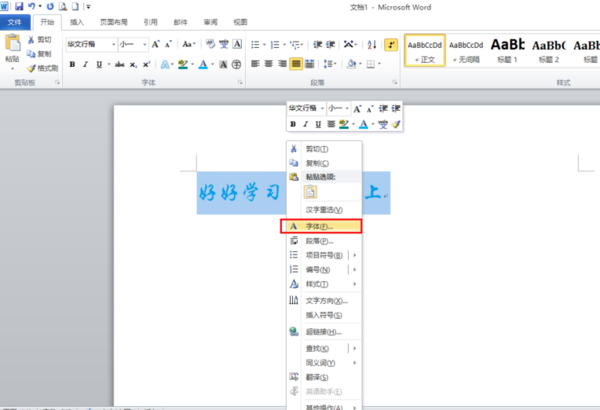
Task: Click Shrink Font icon in ribbon
Action: click(x=168, y=44)
